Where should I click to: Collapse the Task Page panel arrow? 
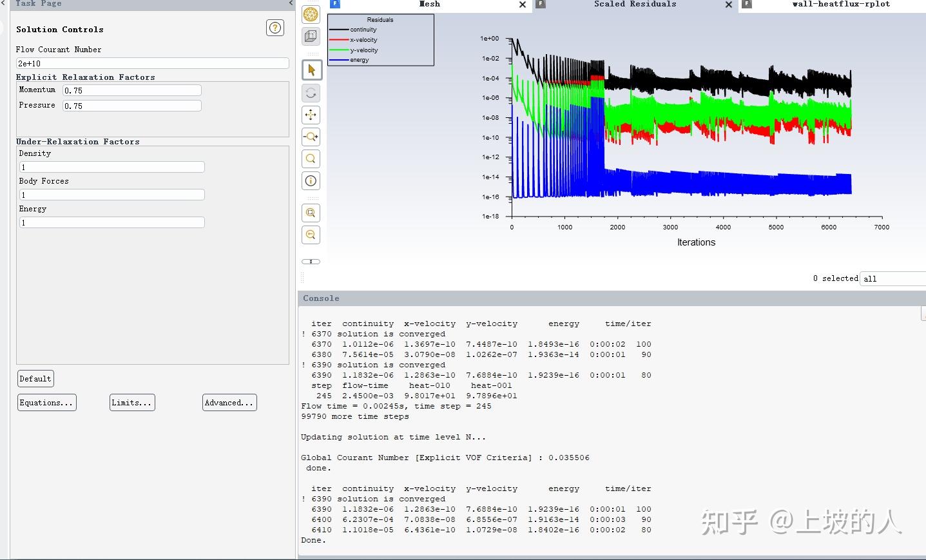pos(291,4)
